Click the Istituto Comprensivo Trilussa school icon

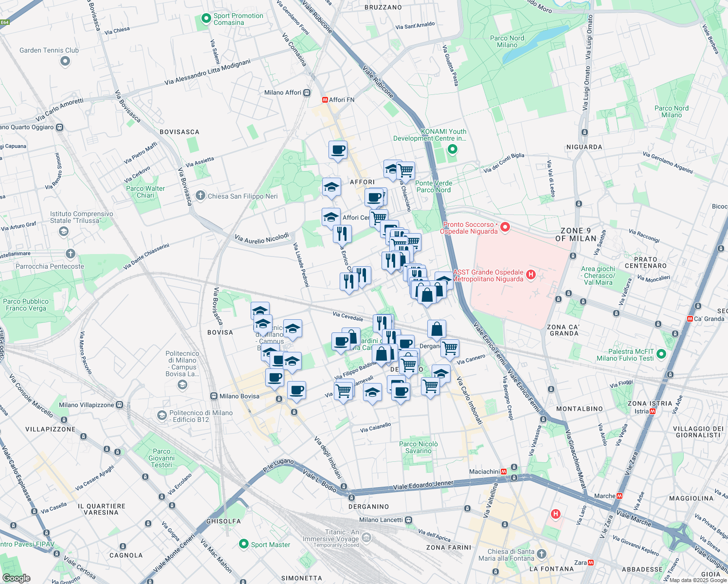64,231
